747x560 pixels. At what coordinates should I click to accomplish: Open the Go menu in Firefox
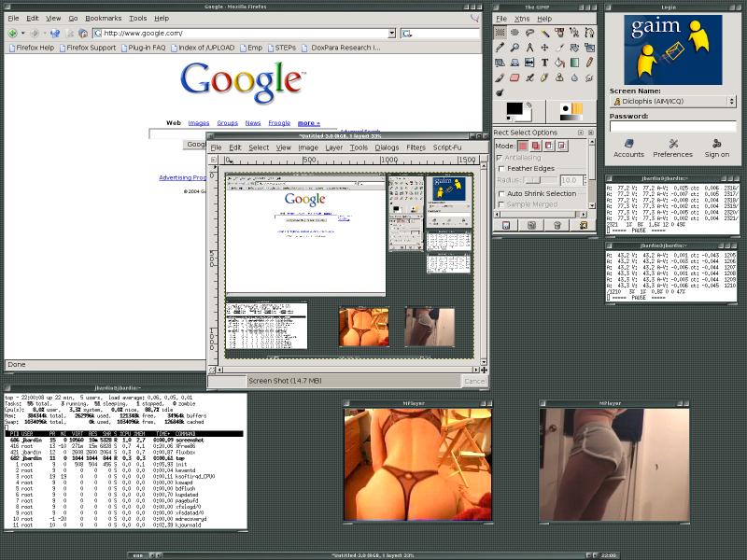point(73,18)
